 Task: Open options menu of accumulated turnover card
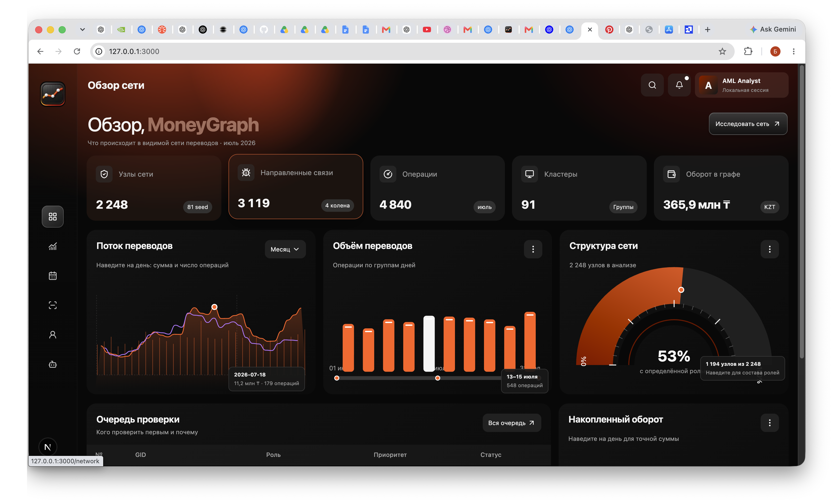[x=769, y=423]
